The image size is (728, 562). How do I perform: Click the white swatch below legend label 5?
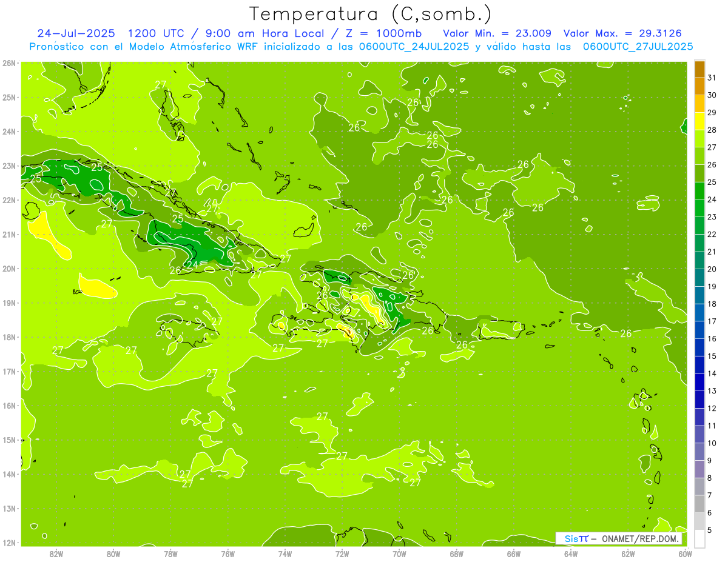699,538
